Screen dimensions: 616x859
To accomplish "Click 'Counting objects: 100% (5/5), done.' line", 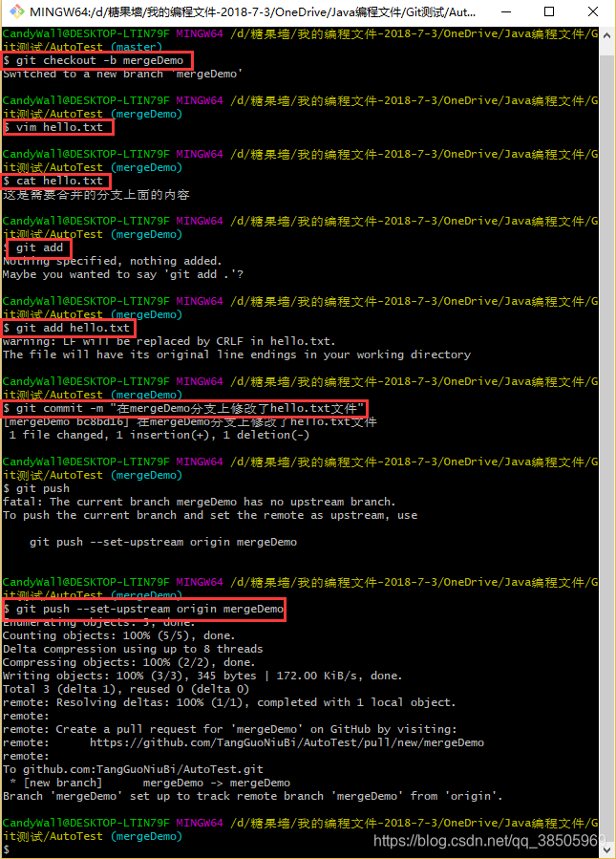I will coord(118,635).
